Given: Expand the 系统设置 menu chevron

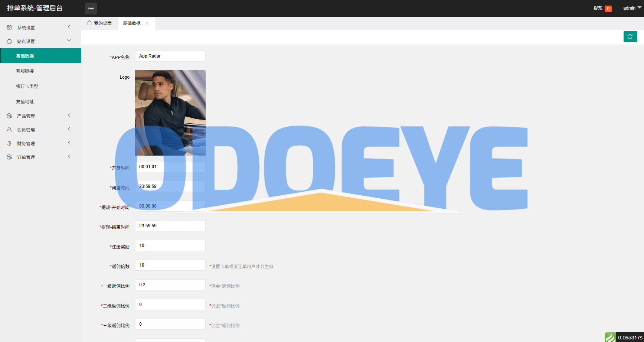Looking at the screenshot, I should click(69, 27).
